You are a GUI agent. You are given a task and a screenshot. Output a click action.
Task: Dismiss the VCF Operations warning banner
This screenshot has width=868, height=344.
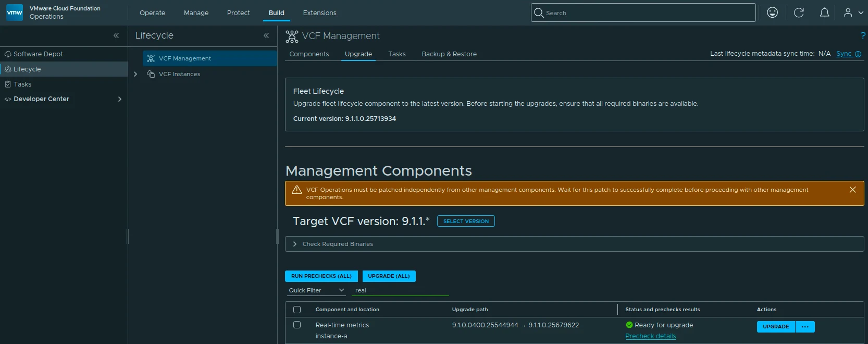[x=853, y=190]
